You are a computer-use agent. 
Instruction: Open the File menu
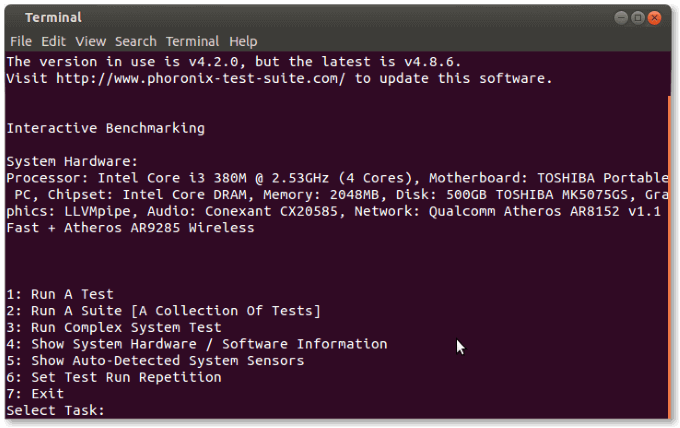click(21, 41)
